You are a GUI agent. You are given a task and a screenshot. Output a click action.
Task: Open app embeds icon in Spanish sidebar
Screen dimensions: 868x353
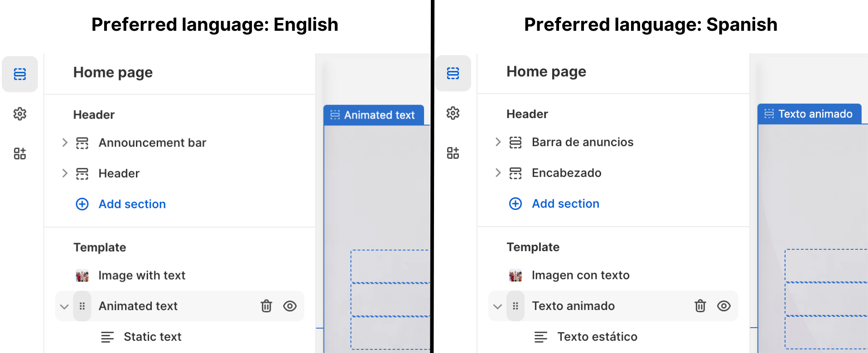(x=453, y=153)
